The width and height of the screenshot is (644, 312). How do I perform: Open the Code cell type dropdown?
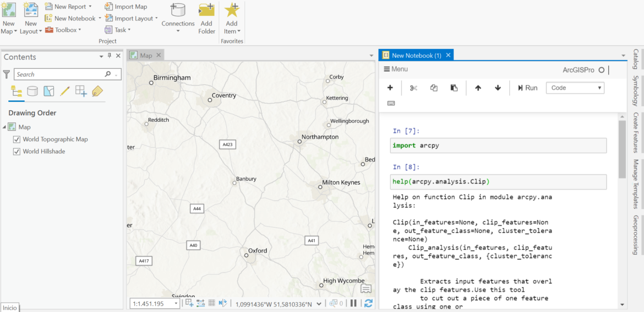575,88
